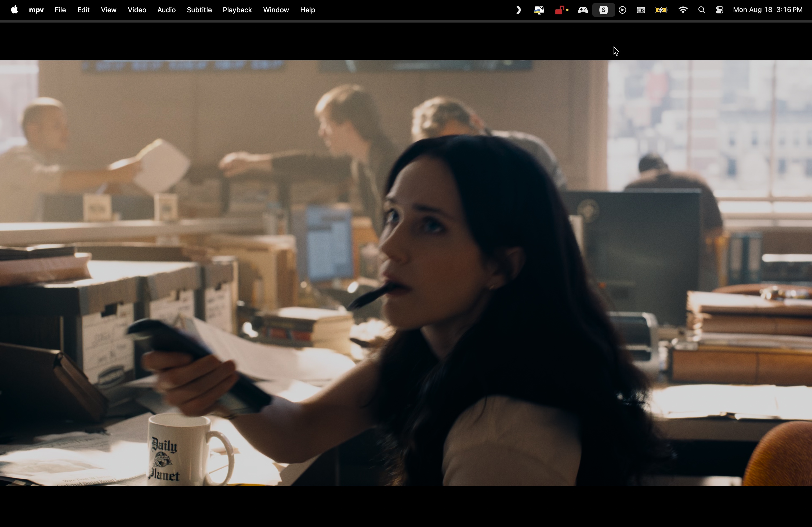Show battery charging status

[x=661, y=10]
